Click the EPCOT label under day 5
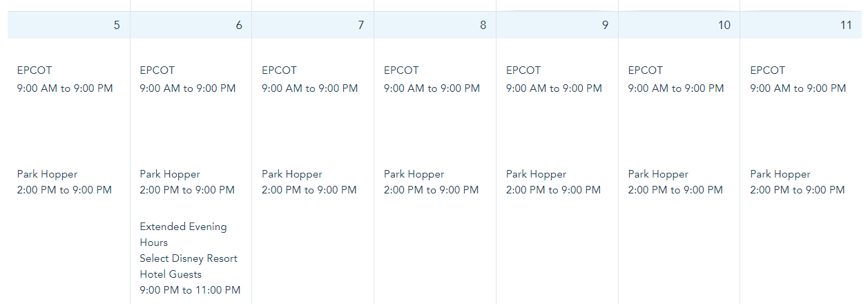This screenshot has width=868, height=304. pyautogui.click(x=35, y=70)
